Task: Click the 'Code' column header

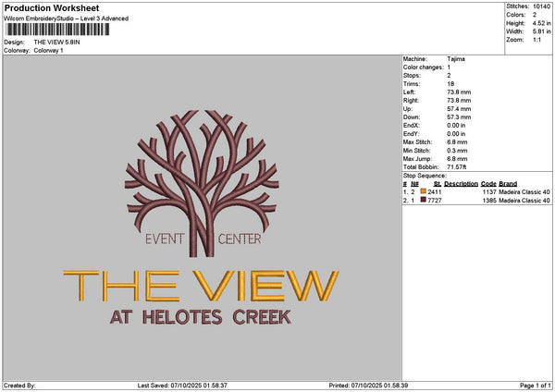Action: pyautogui.click(x=488, y=184)
